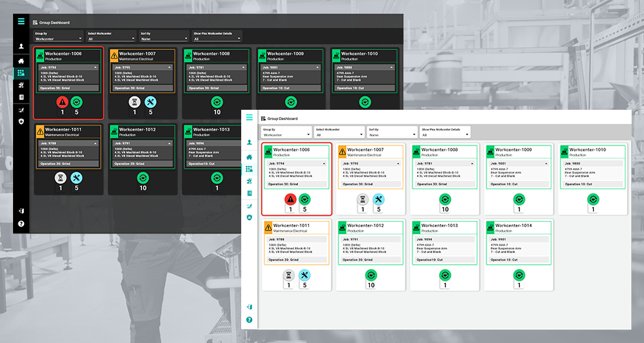
Task: Click the logout icon in the dark sidebar
Action: click(x=21, y=211)
